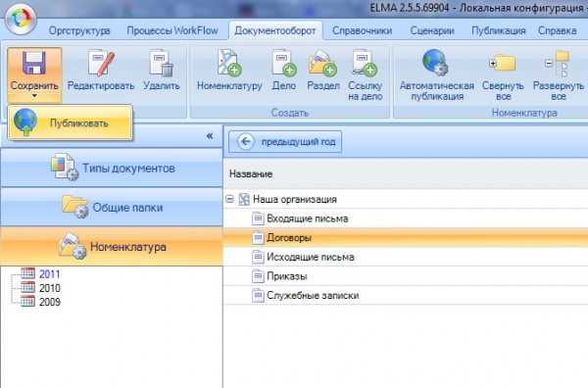Click Развернуть все to expand all

(x=558, y=75)
